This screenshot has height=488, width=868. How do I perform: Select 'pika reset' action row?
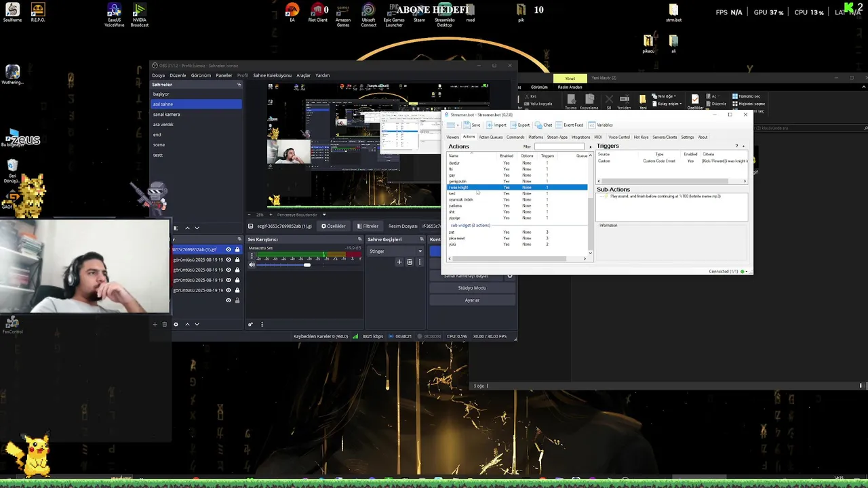click(x=517, y=238)
